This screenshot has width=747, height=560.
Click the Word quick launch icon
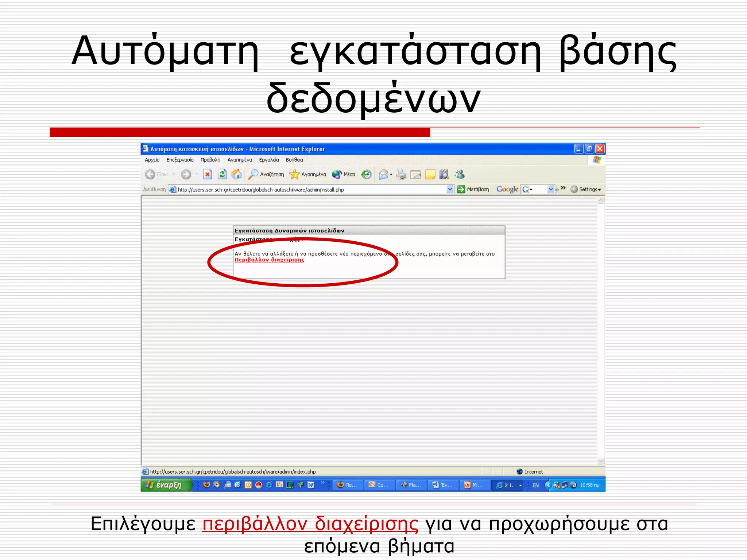[311, 485]
